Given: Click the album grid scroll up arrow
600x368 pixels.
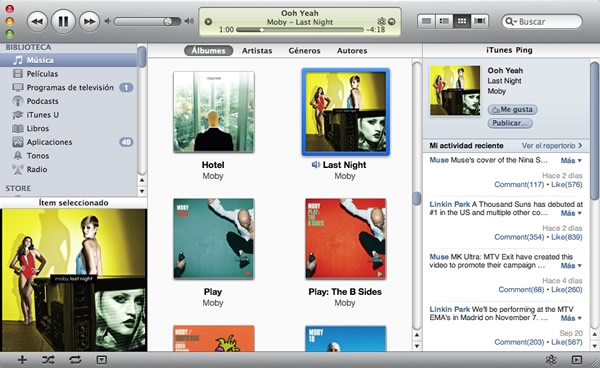Looking at the screenshot, I should 417,335.
